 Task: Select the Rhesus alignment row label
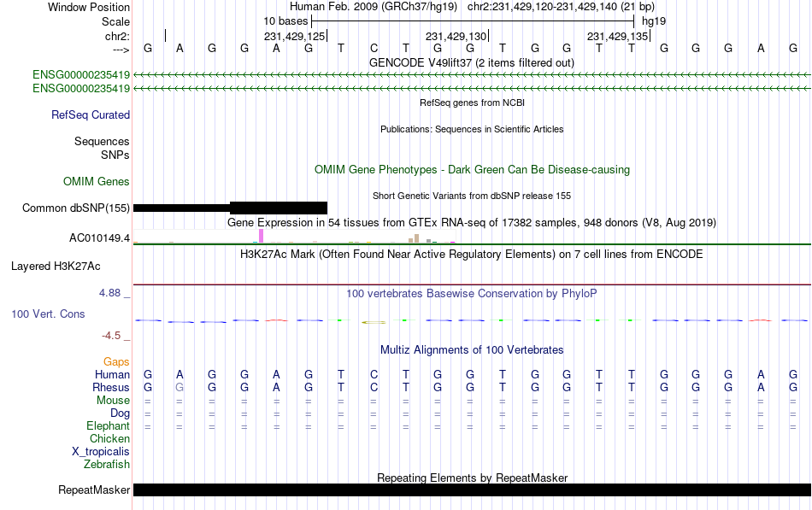pos(111,388)
